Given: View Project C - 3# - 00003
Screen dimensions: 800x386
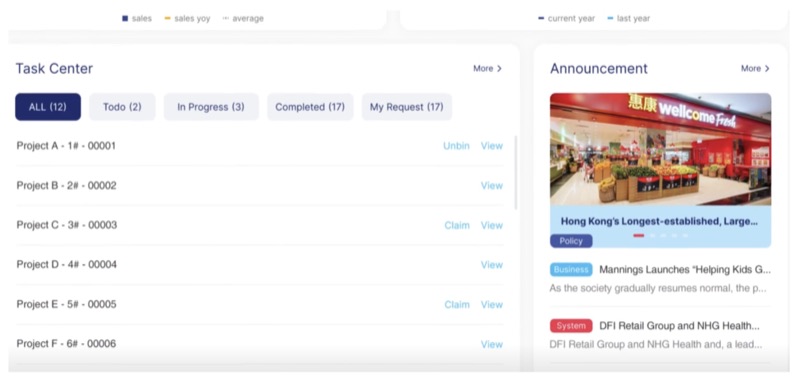Looking at the screenshot, I should pos(492,225).
